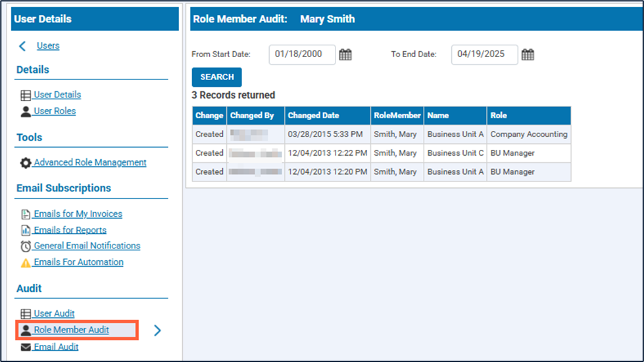The height and width of the screenshot is (362, 644).
Task: Sort by the Changed By column header
Action: click(255, 116)
